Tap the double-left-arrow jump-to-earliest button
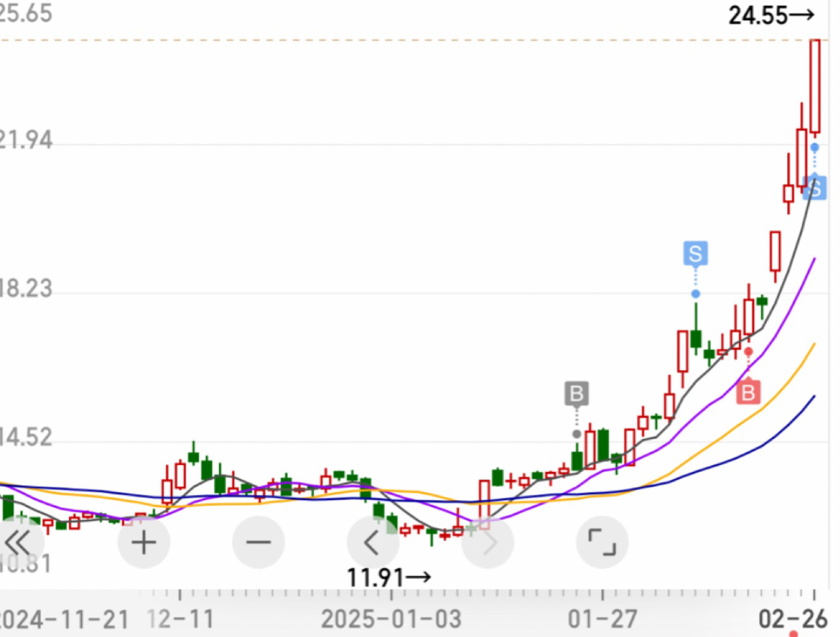This screenshot has width=840, height=637. (x=18, y=543)
